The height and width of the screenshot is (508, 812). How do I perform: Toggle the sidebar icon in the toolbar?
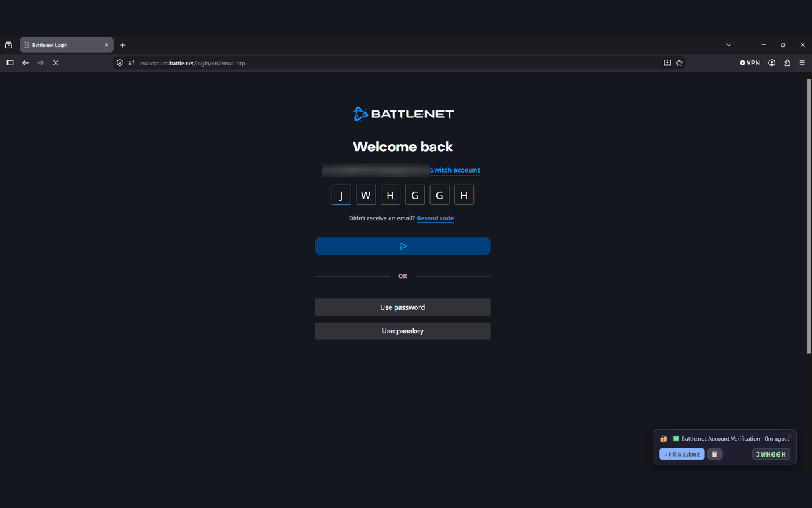[10, 63]
